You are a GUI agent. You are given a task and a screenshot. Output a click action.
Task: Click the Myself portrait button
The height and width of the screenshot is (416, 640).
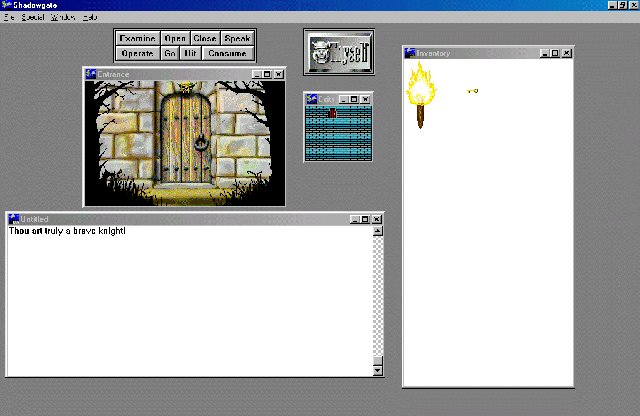338,50
